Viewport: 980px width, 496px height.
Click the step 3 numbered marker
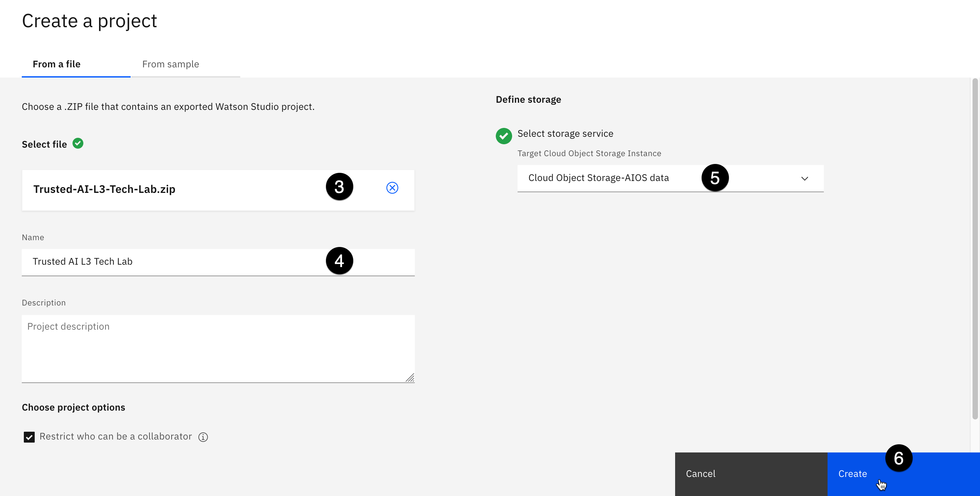click(x=339, y=187)
